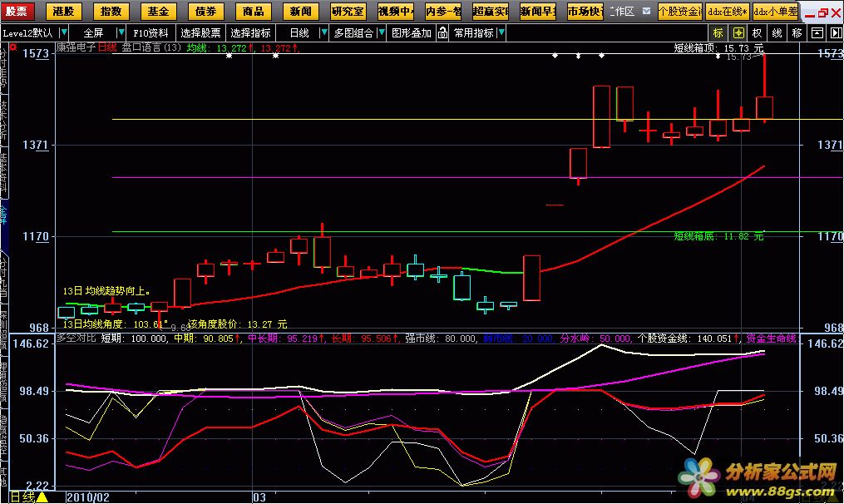Click the first white star marker at chart top

click(x=229, y=56)
